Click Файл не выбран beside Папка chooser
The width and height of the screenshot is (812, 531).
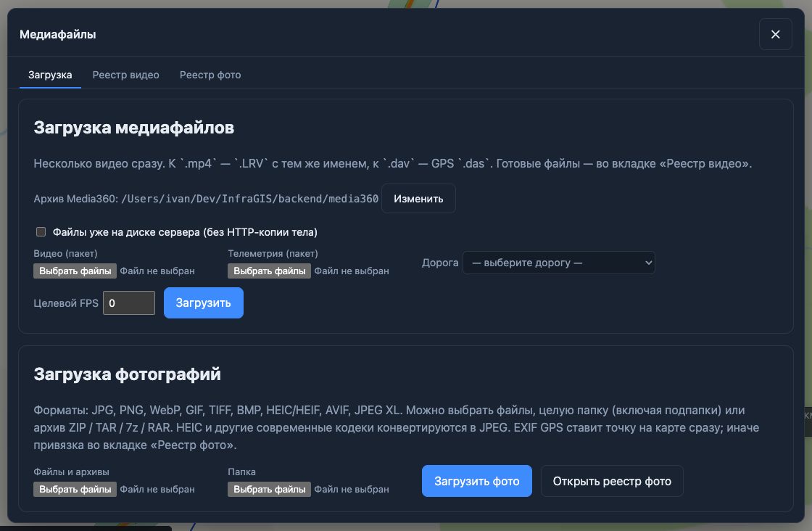352,489
